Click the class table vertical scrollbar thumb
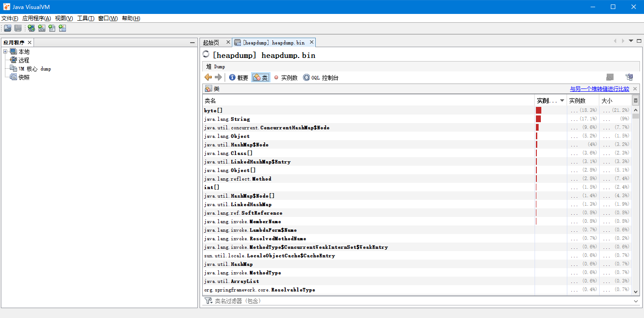Screen dimensions: 644x318 [x=635, y=116]
